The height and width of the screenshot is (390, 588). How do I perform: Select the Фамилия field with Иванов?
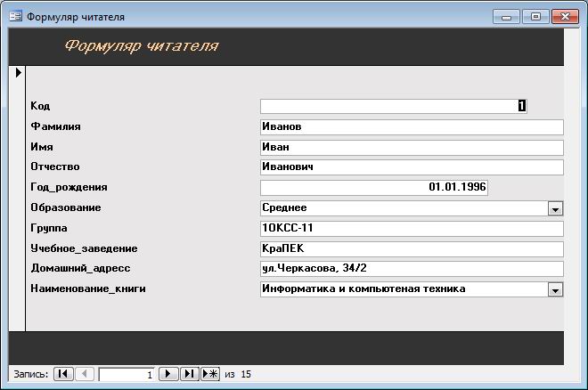click(x=412, y=127)
